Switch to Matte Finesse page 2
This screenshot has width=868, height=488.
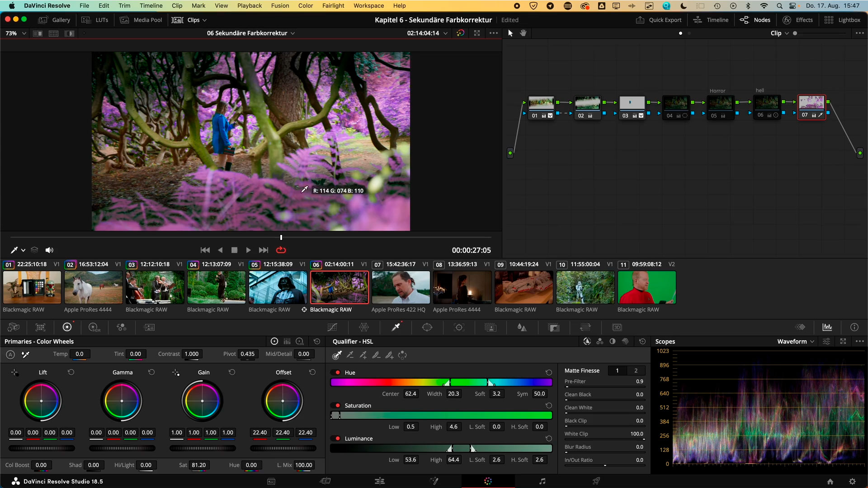tap(636, 371)
